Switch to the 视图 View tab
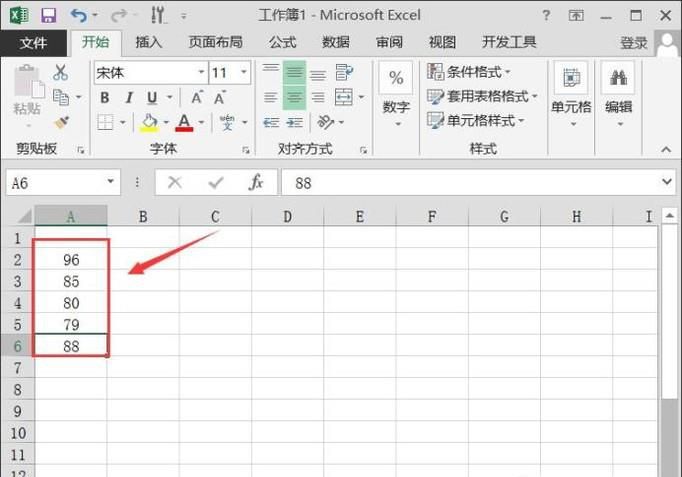The width and height of the screenshot is (682, 477). click(x=442, y=42)
